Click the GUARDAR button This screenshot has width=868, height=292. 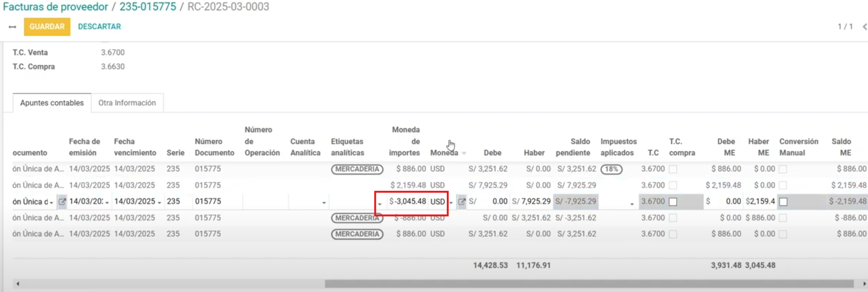(47, 27)
